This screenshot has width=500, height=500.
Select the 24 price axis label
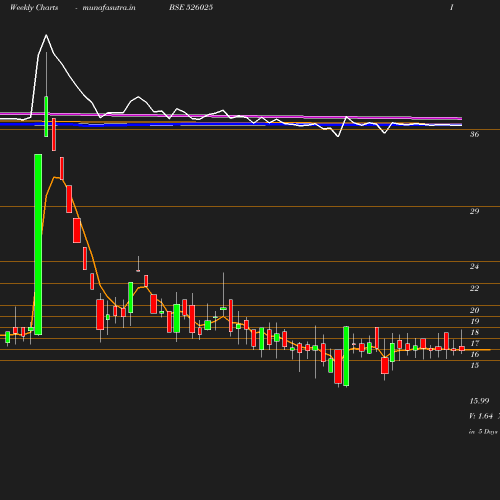(474, 266)
